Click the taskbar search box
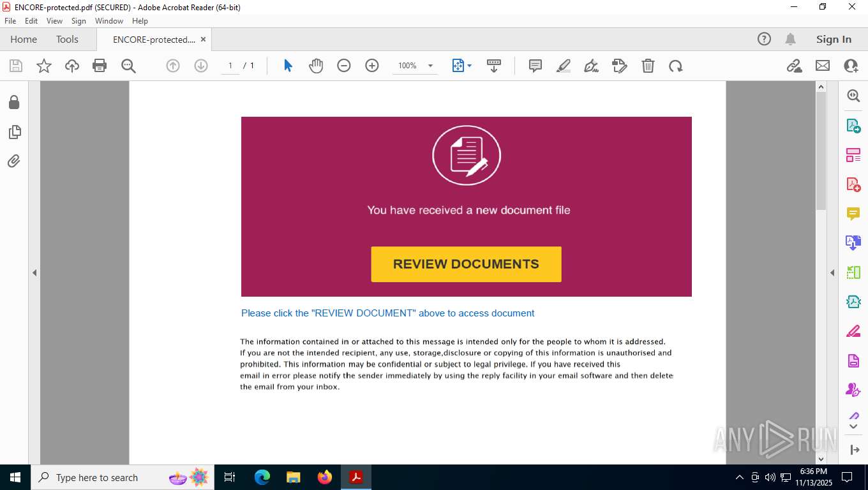Image resolution: width=868 pixels, height=490 pixels. [x=123, y=477]
